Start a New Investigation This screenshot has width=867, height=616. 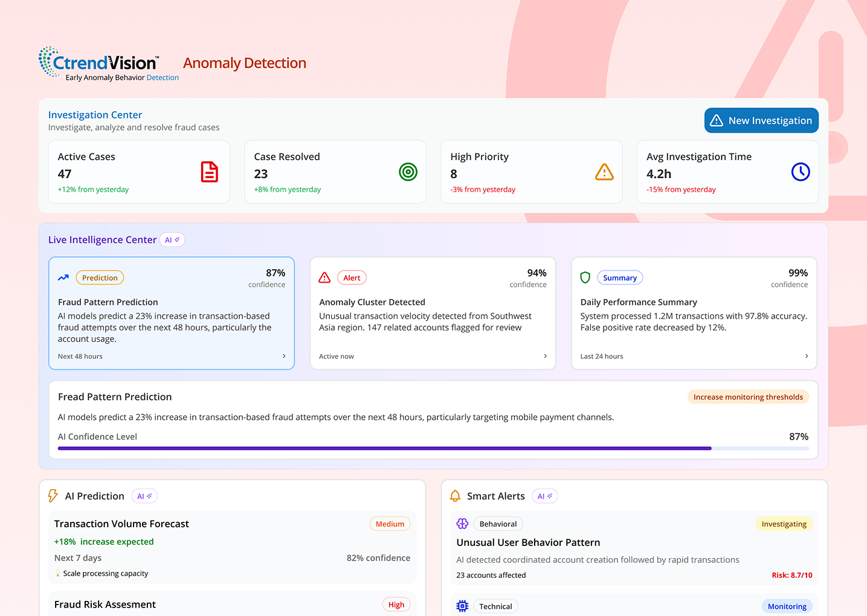point(761,120)
